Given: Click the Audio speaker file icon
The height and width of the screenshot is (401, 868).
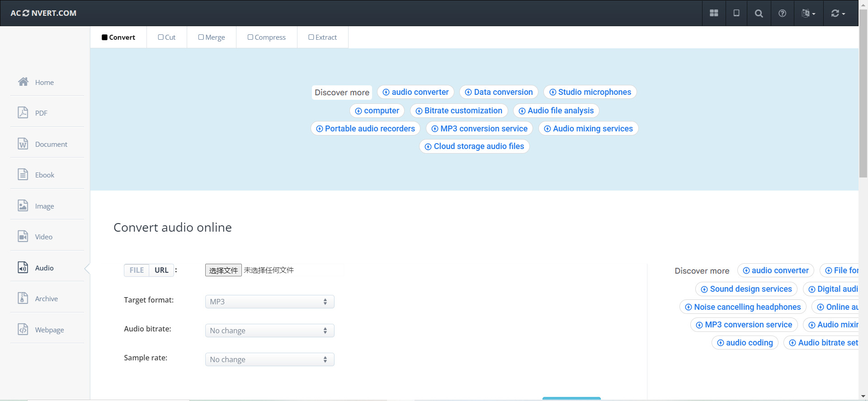Looking at the screenshot, I should tap(23, 267).
